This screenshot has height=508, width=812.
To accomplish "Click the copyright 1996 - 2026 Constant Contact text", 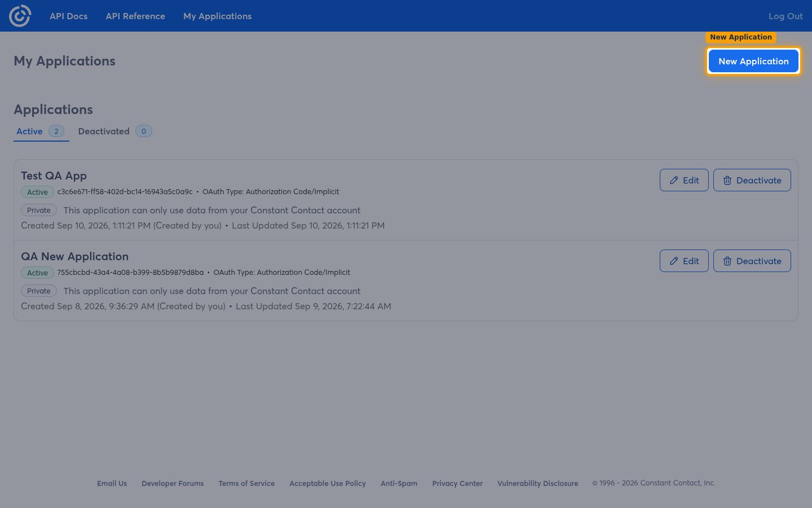I will click(x=654, y=483).
